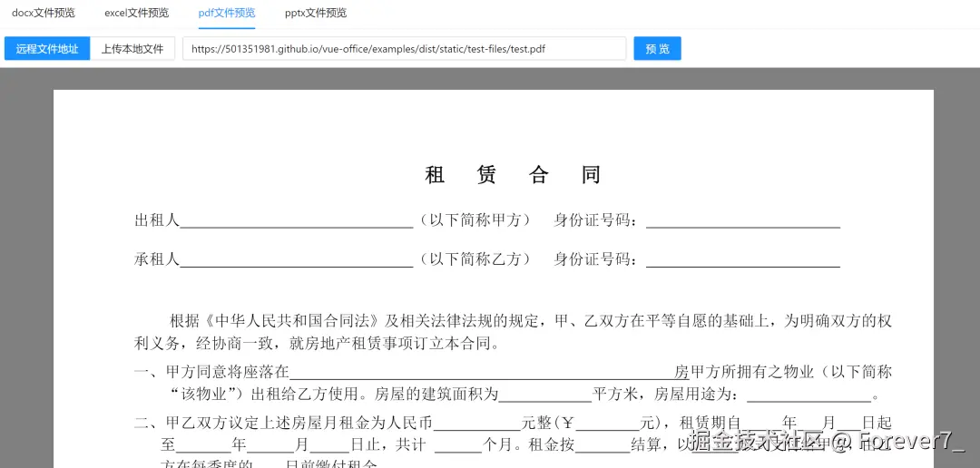
Task: Click the 承租人 label in the contract
Action: click(x=157, y=259)
